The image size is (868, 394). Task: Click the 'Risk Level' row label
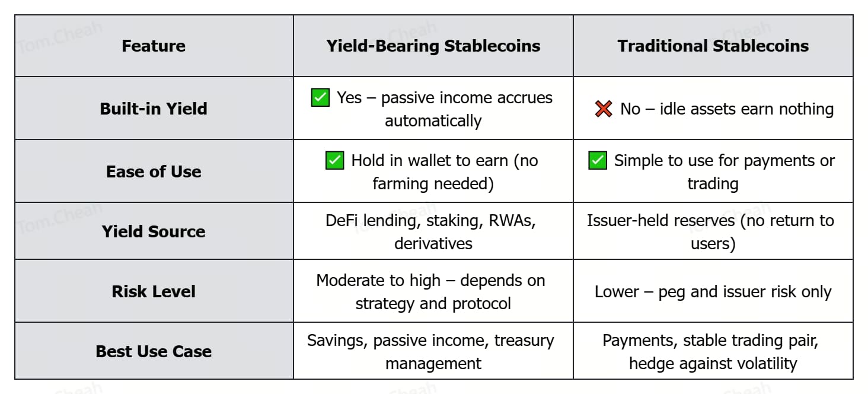point(154,291)
